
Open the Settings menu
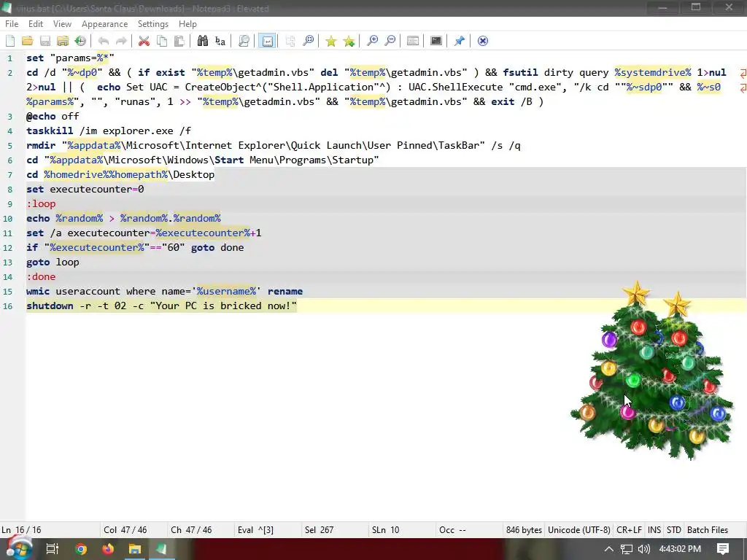pos(153,24)
